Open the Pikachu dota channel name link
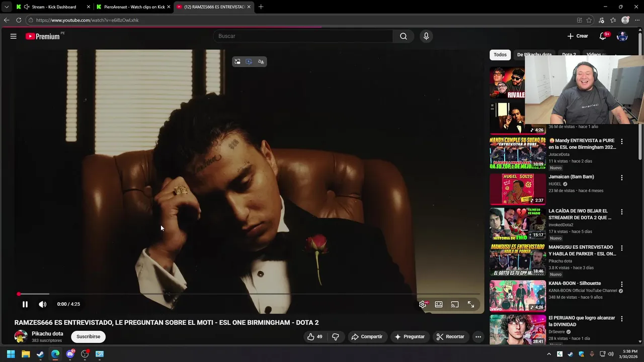Image resolution: width=644 pixels, height=362 pixels. pos(47,334)
